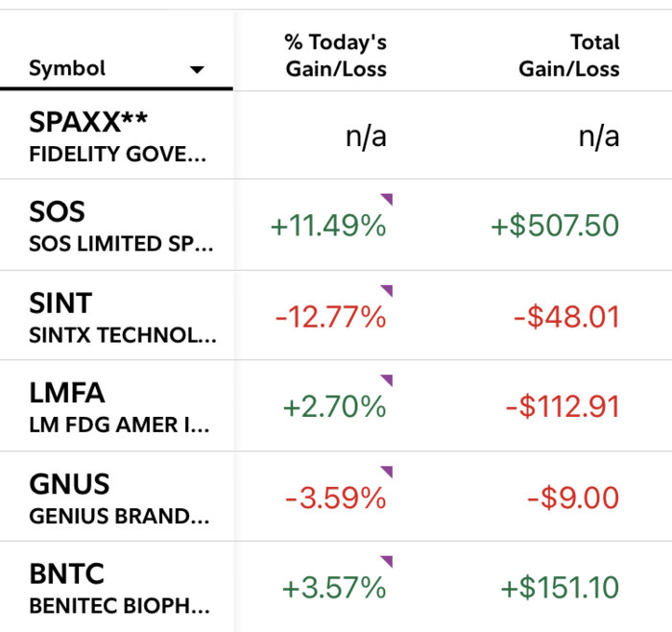The image size is (672, 632).
Task: Open the SOS symbol details
Action: click(58, 212)
